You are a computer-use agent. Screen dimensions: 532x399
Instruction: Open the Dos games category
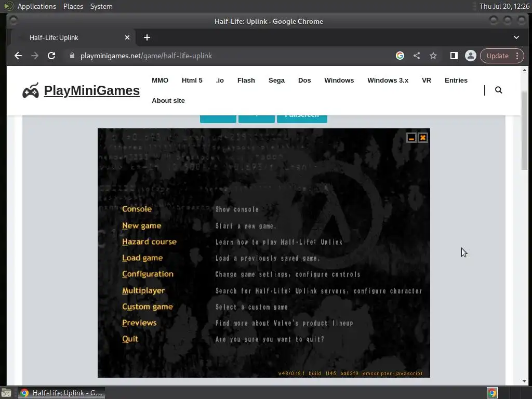(304, 81)
